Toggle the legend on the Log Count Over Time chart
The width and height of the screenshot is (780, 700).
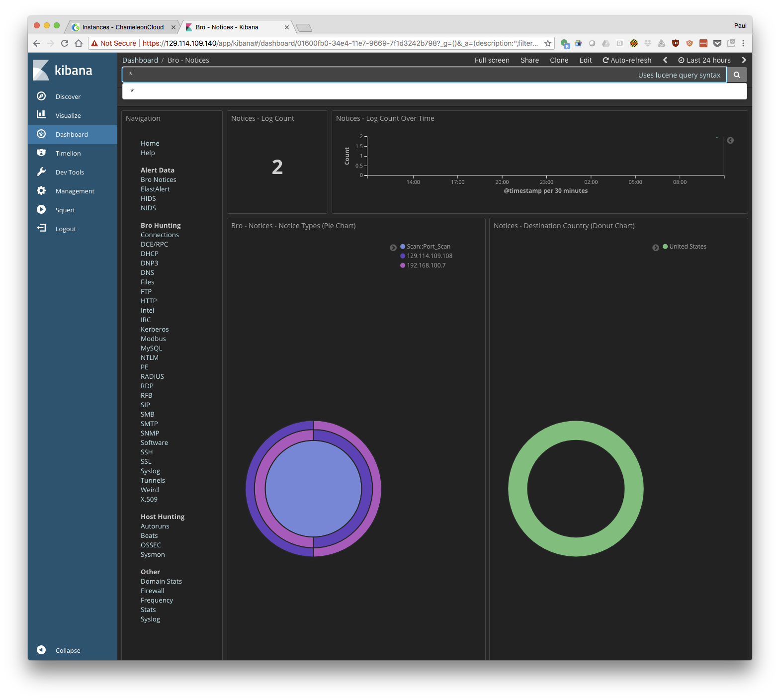tap(730, 140)
